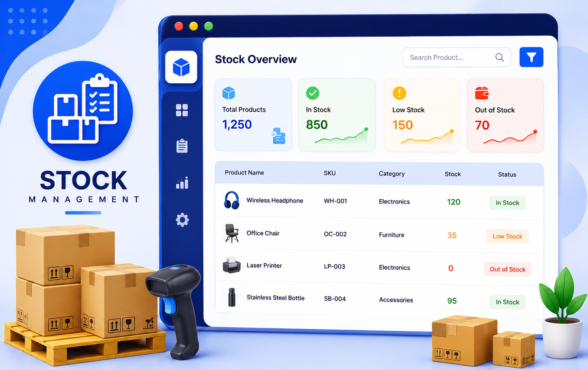Screen dimensions: 588x370
Task: Click the yellow minimize window dot
Action: tap(193, 26)
